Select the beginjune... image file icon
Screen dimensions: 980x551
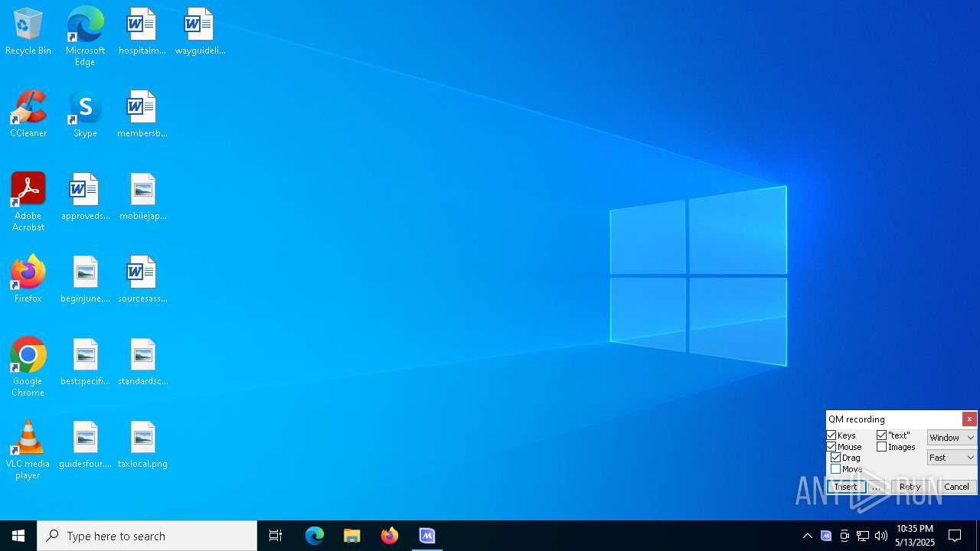point(85,280)
